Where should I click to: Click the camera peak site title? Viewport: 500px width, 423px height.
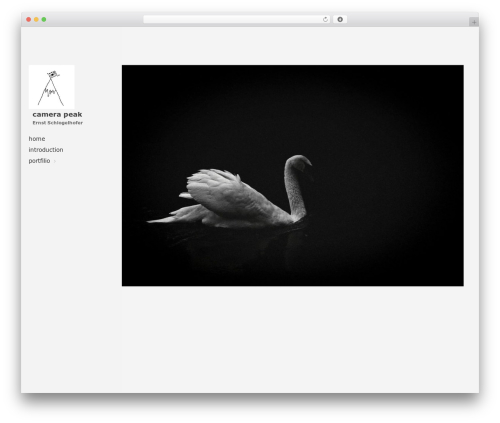(57, 114)
